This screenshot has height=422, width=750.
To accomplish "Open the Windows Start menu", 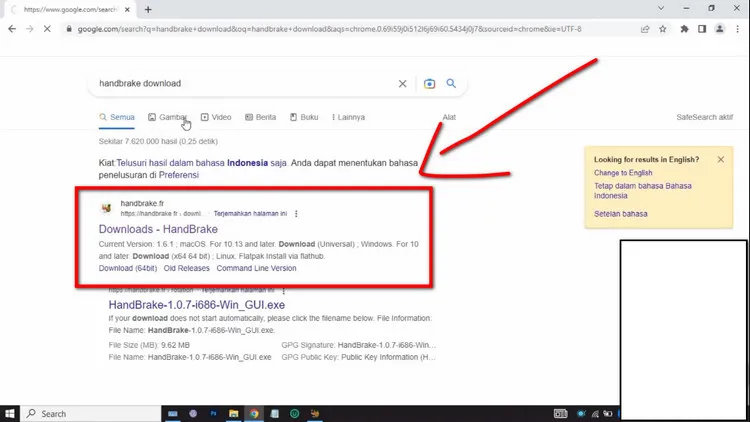I will pyautogui.click(x=10, y=414).
